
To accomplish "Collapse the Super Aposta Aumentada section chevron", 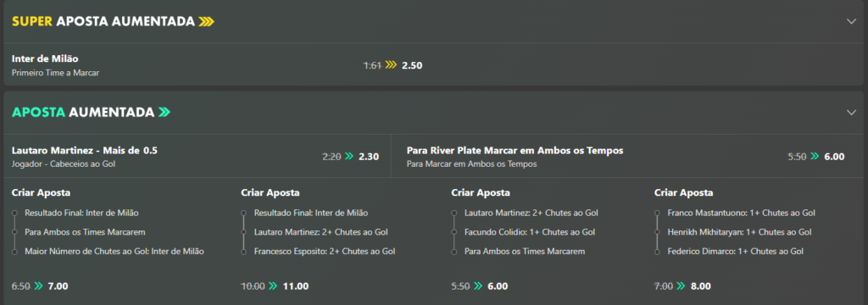I will click(851, 21).
